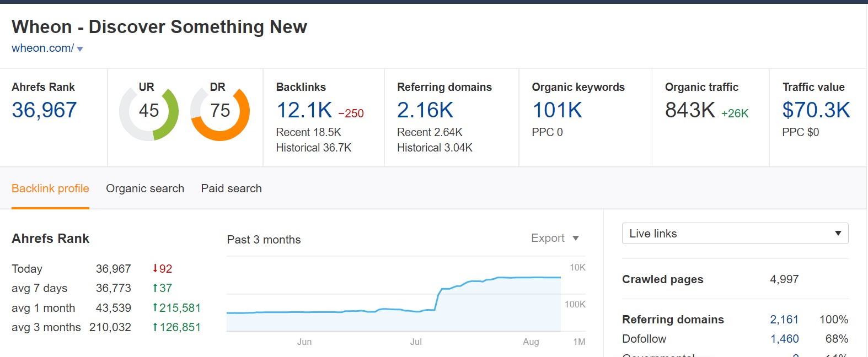Open the Export dropdown menu
868x357 pixels.
tap(555, 239)
